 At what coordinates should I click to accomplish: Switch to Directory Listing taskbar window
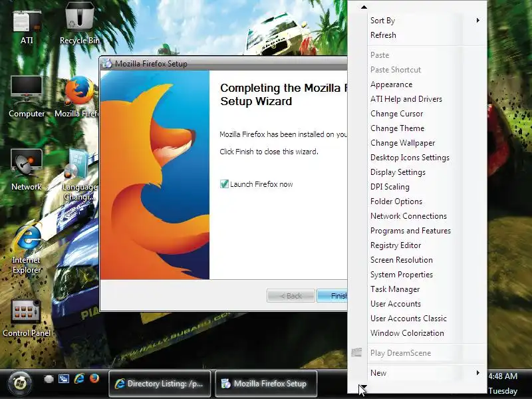point(160,384)
